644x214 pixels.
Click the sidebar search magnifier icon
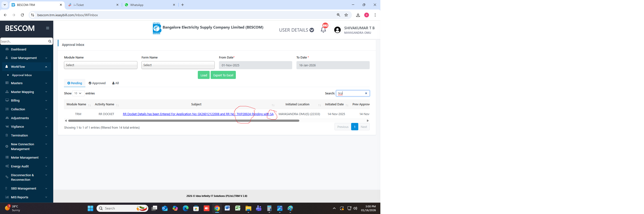pos(50,41)
